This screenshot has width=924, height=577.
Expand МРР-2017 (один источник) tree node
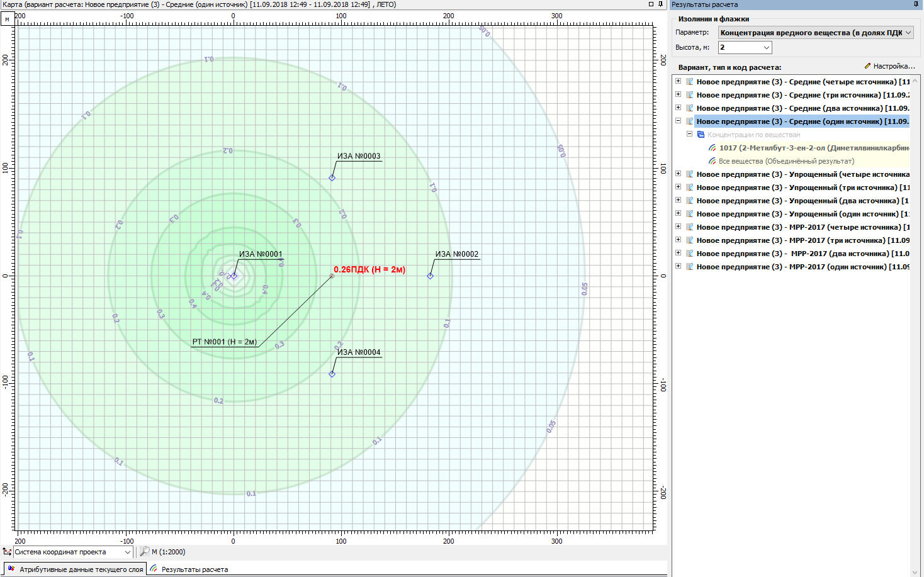[678, 266]
